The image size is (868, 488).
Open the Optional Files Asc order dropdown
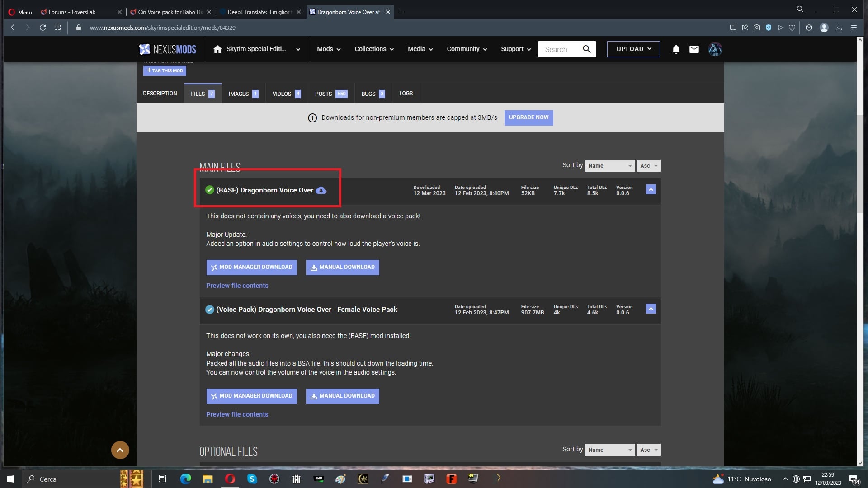649,450
